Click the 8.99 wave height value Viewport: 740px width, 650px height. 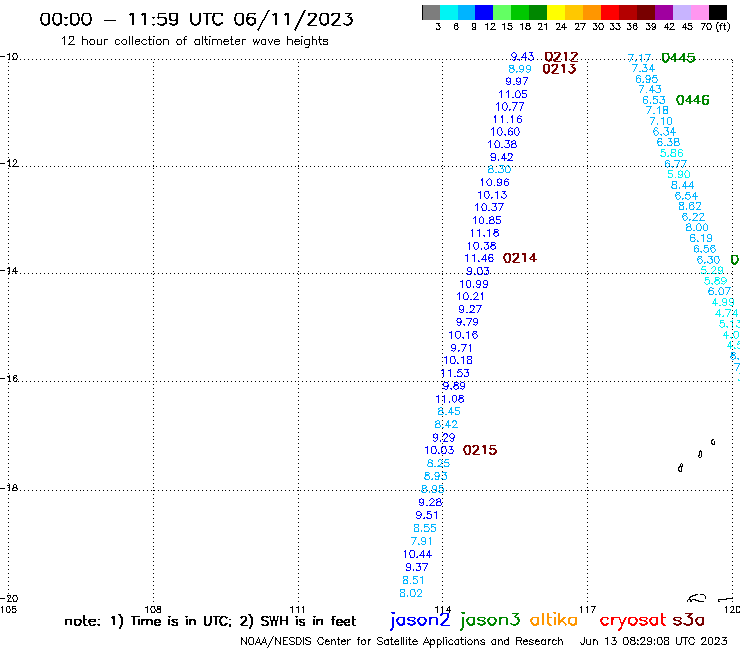tap(520, 69)
